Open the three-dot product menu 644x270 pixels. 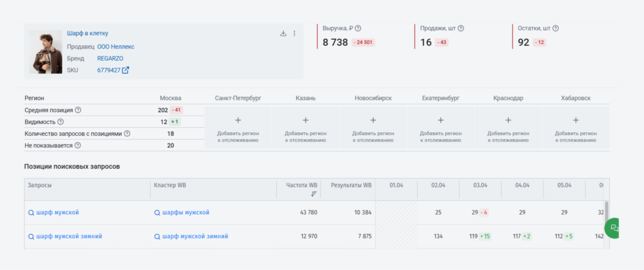[294, 33]
